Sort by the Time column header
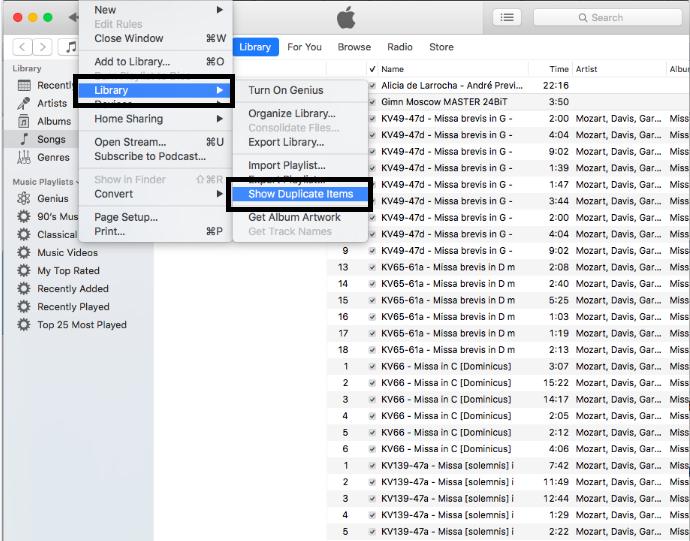The width and height of the screenshot is (690, 541). (x=550, y=69)
